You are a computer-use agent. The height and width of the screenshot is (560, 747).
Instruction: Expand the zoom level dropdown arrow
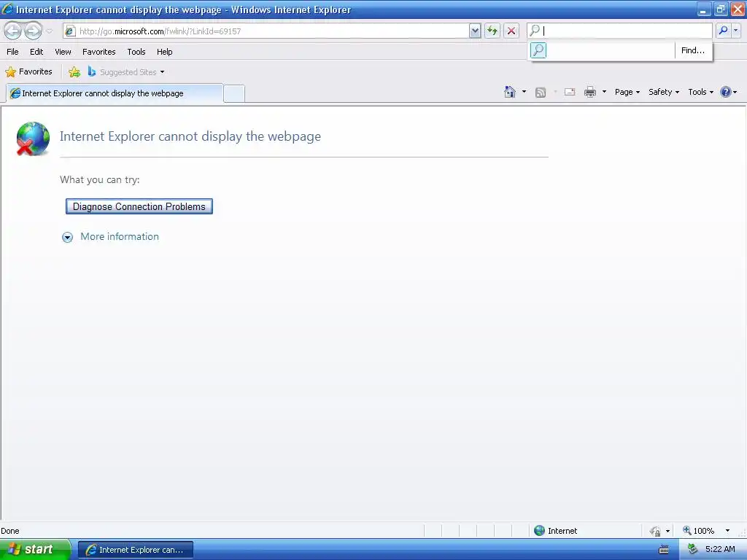click(727, 531)
